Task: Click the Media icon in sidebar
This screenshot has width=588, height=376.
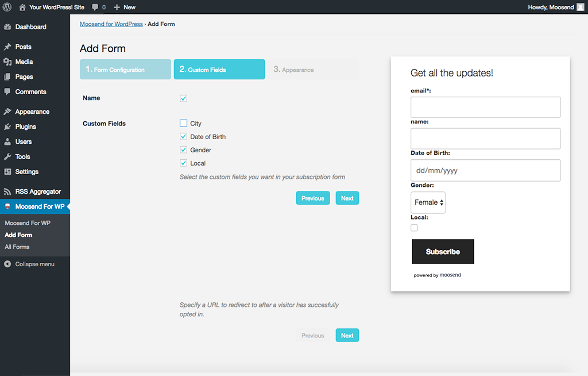Action: point(7,62)
